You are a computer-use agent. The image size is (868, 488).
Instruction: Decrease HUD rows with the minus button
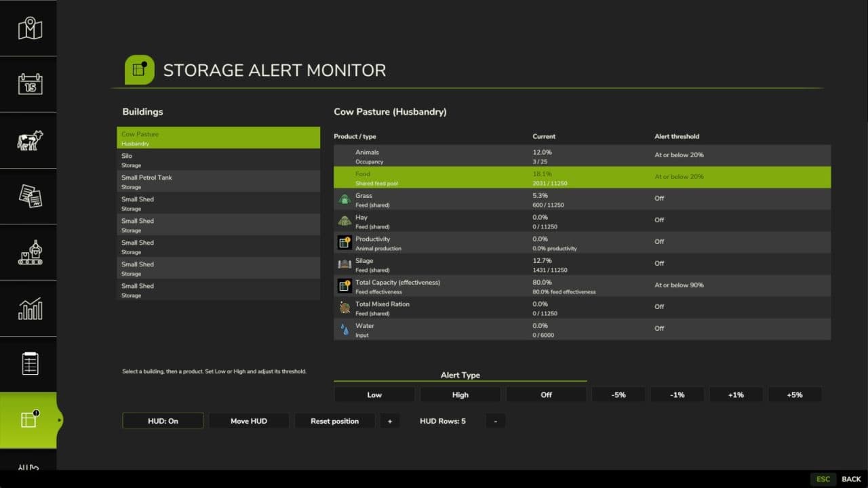496,421
